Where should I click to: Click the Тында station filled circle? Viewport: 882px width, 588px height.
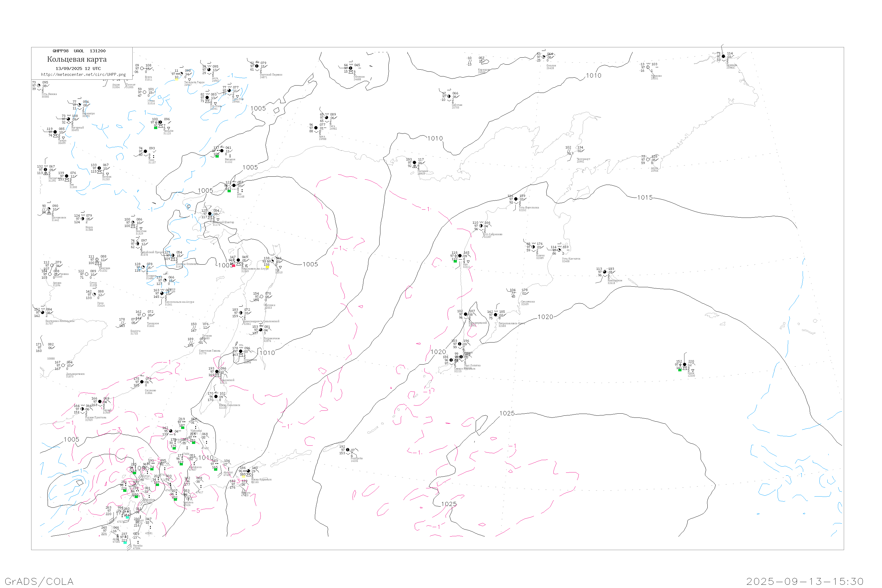(x=55, y=132)
